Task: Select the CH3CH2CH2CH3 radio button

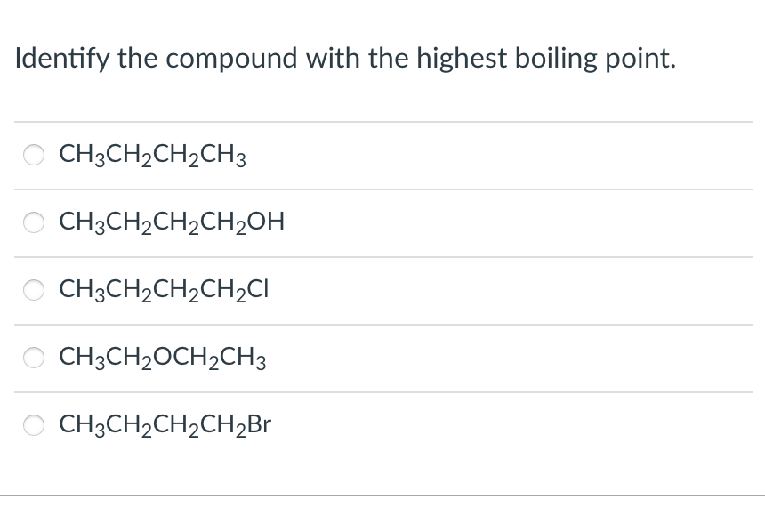Action: coord(34,155)
